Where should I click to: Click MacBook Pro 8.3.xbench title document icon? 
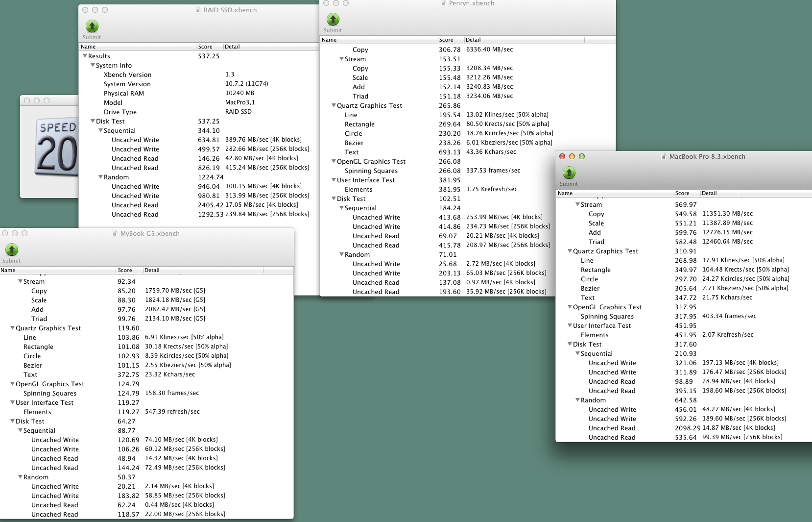tap(664, 157)
